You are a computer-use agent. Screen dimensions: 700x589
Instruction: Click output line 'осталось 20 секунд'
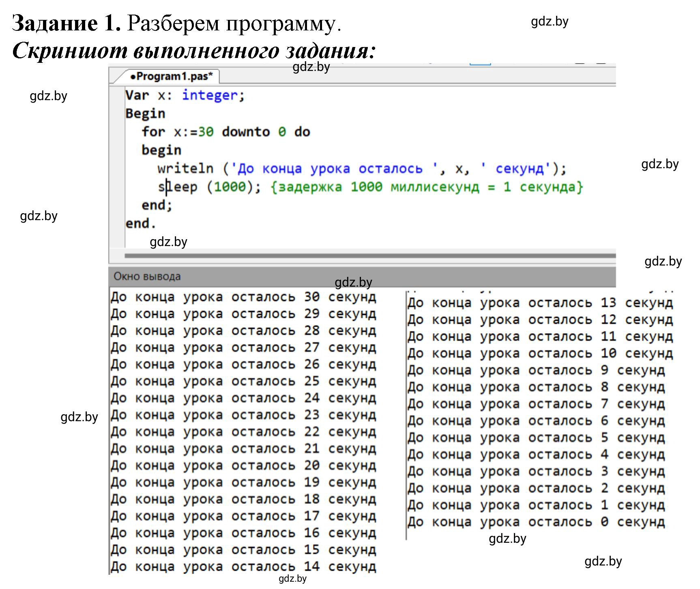point(243,466)
